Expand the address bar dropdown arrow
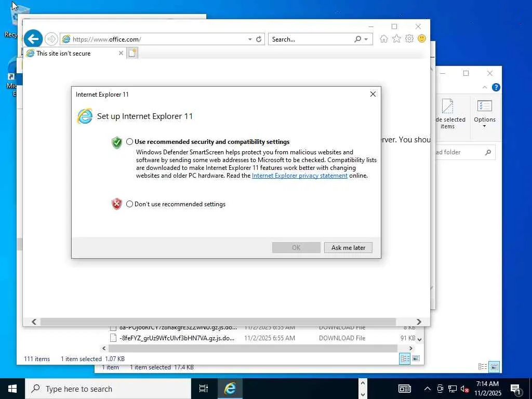This screenshot has height=399, width=532. point(250,39)
